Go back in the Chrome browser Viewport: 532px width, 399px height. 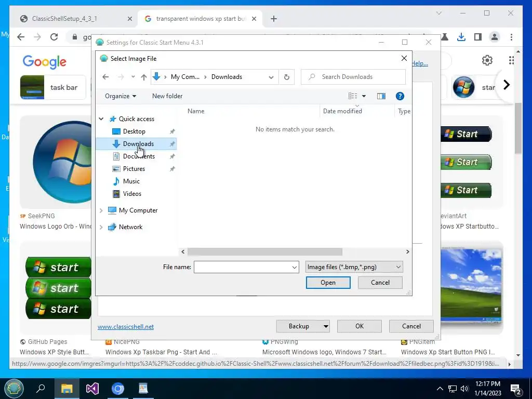(21, 37)
